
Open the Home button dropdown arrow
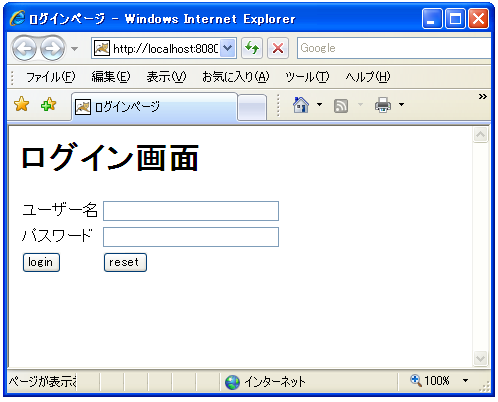point(319,104)
